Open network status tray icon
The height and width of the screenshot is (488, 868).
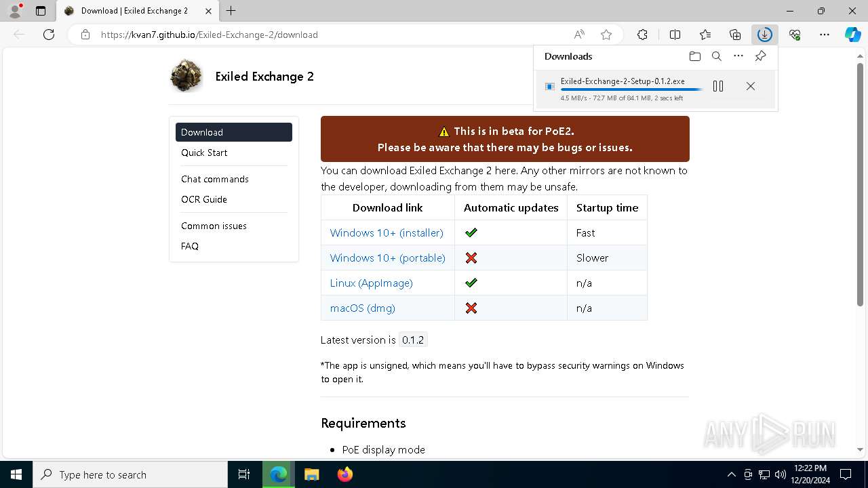(764, 474)
